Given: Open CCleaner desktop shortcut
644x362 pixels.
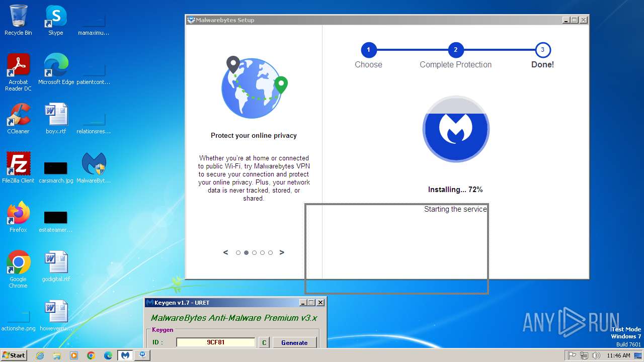Looking at the screenshot, I should tap(18, 119).
